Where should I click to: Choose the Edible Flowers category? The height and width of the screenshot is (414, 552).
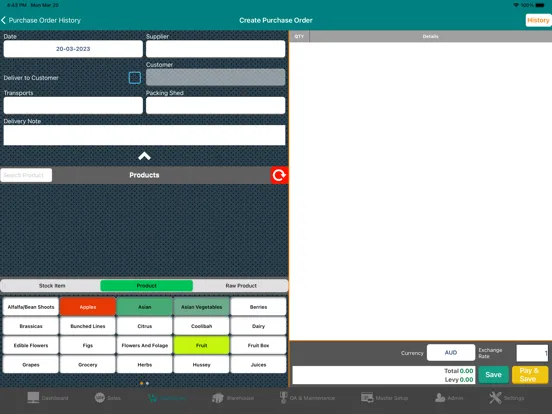31,345
